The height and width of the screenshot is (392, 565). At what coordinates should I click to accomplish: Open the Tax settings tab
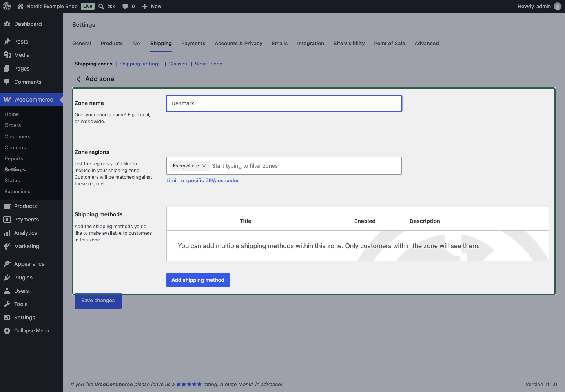[x=137, y=44]
